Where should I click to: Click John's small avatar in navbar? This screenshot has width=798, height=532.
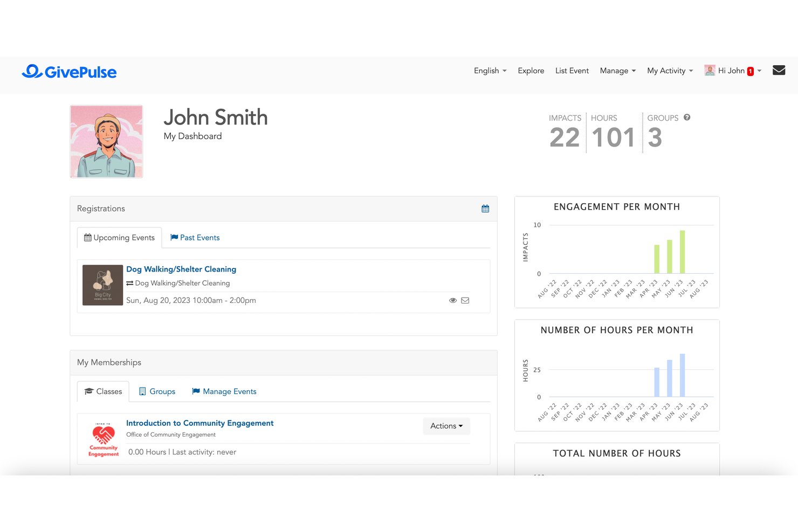710,70
